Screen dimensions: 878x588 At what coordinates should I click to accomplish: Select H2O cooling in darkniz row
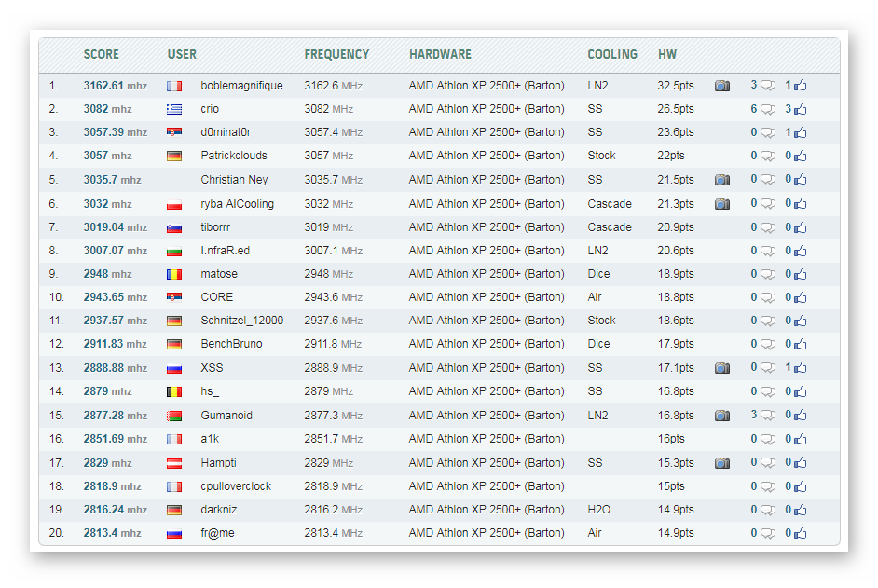point(598,510)
